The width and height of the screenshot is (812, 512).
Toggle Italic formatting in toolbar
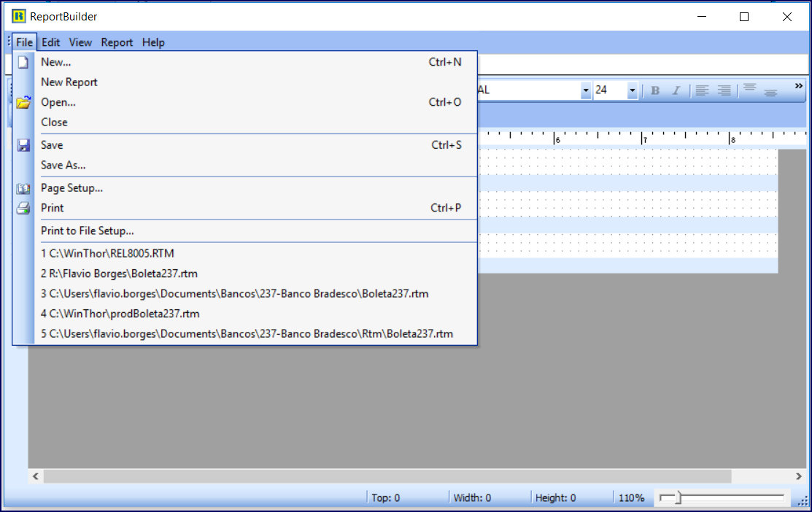tap(676, 90)
